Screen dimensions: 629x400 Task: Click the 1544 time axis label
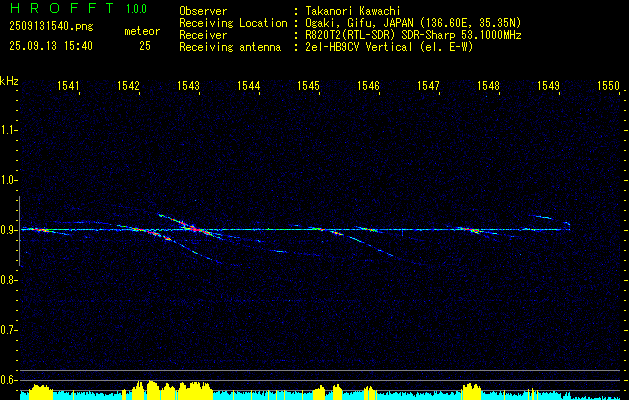point(248,85)
